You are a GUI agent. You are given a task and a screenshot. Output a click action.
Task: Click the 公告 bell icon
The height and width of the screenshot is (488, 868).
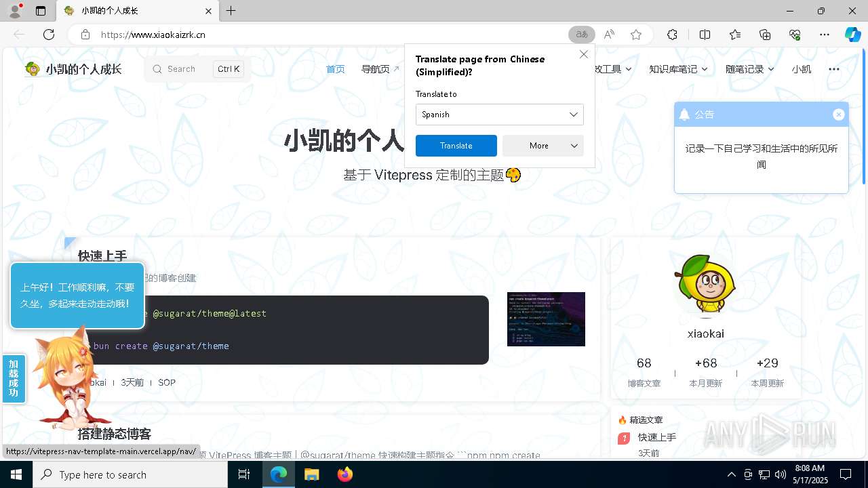(684, 115)
